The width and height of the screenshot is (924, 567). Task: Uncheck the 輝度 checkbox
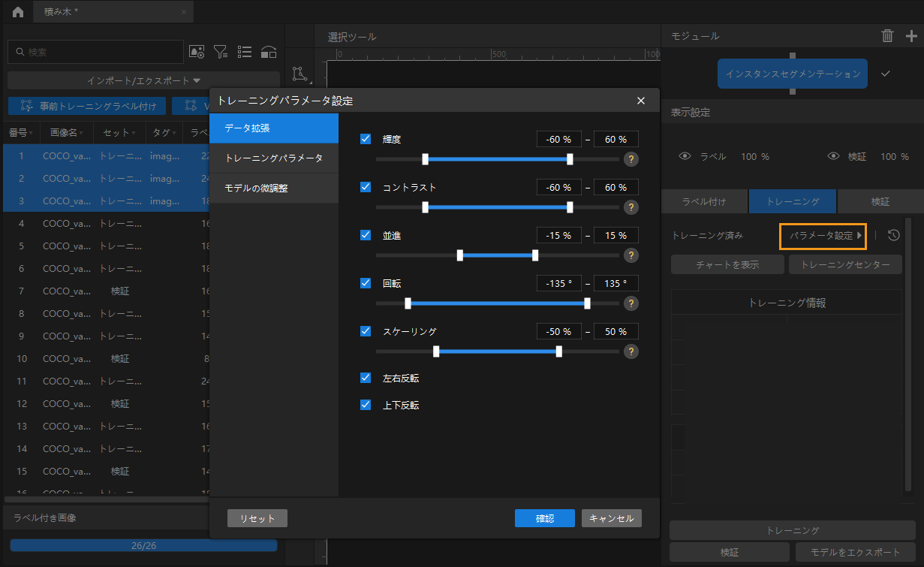(366, 139)
